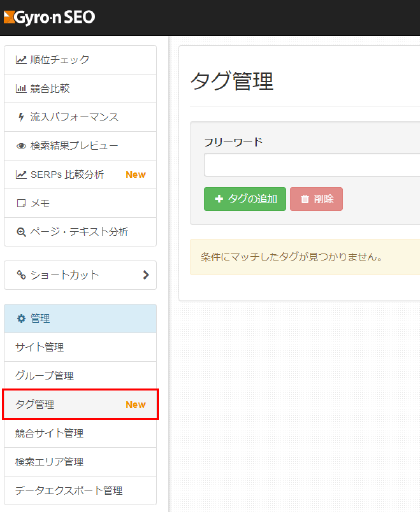Viewport: 420px width, 512px height.
Task: Click the eye icon beside 検索結果プレビュー
Action: [21, 146]
